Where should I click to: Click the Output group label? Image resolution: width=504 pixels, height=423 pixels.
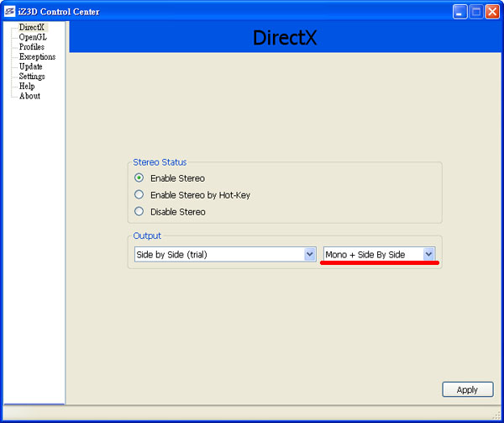click(x=147, y=235)
